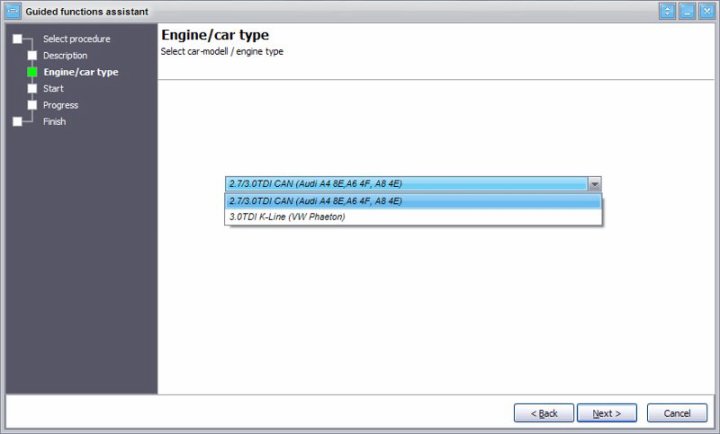Viewport: 720px width, 434px height.
Task: Click the Guided functions assistant title text
Action: tap(87, 11)
